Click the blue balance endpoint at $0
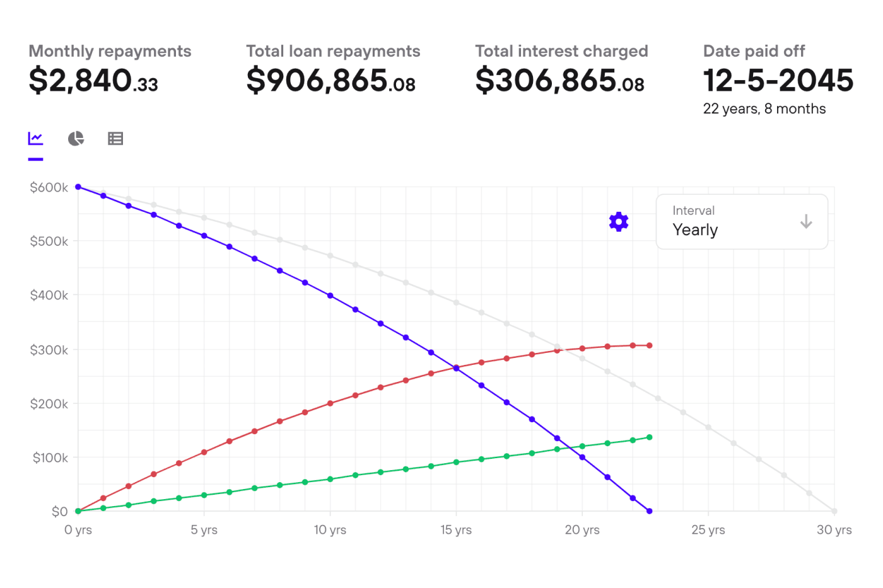The image size is (883, 588). [649, 511]
